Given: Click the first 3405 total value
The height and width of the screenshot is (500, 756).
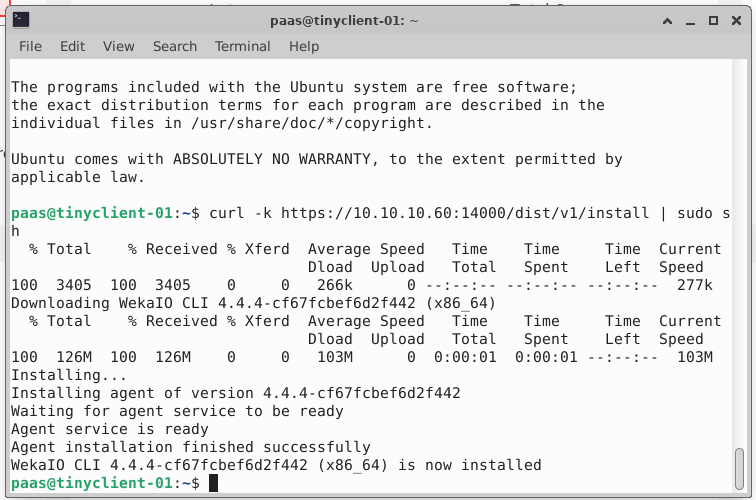Looking at the screenshot, I should (73, 285).
